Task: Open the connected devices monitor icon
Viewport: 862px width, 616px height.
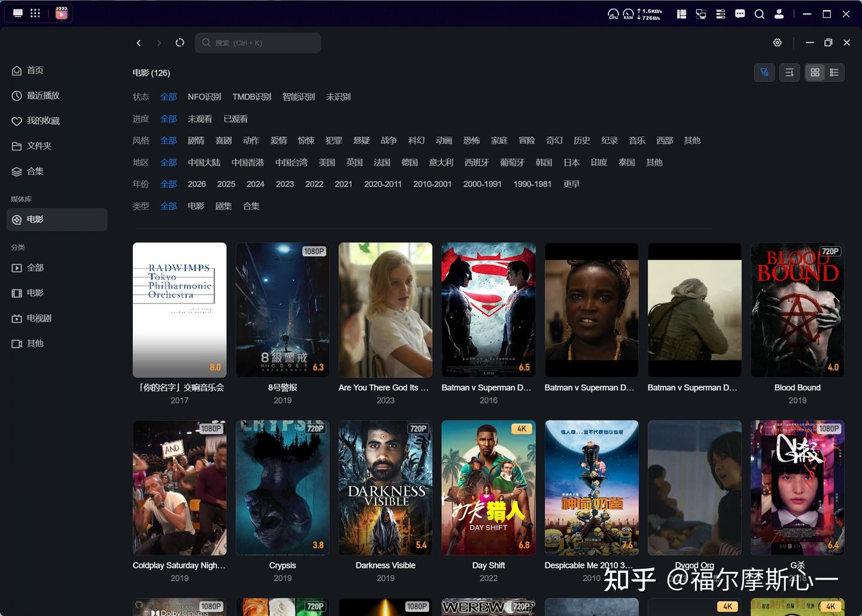Action: point(701,14)
